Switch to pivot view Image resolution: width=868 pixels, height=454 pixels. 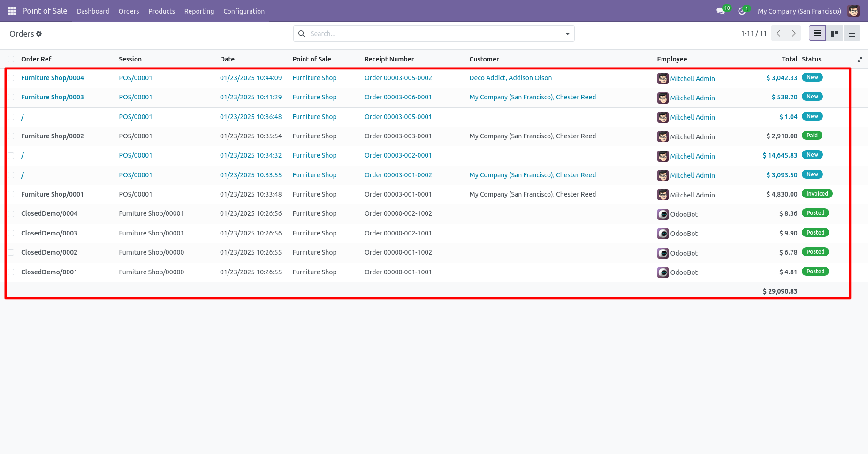point(852,33)
